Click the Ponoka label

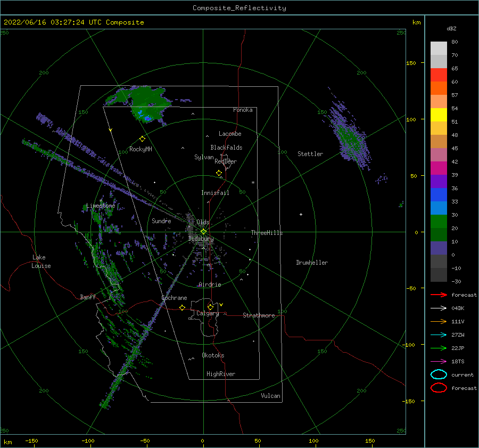click(243, 110)
